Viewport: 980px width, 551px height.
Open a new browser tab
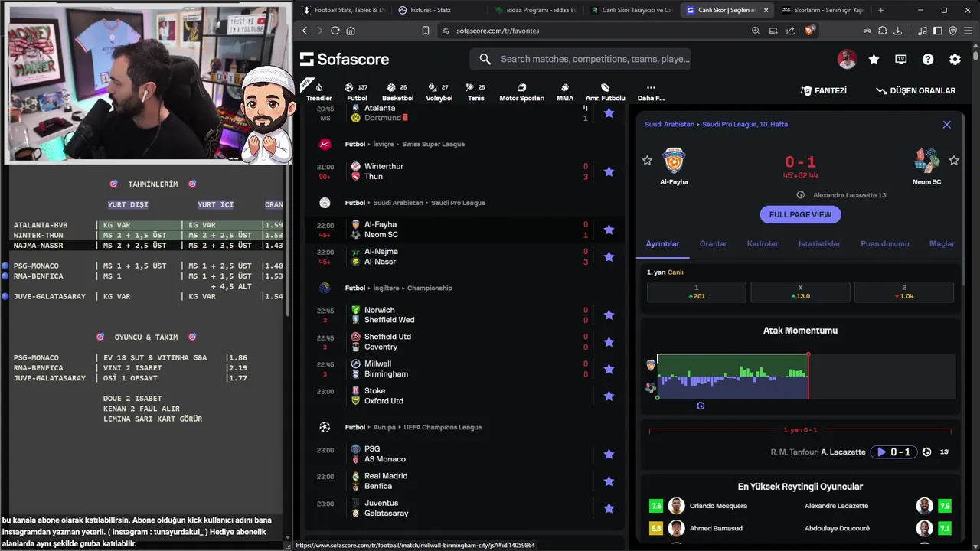[x=880, y=10]
